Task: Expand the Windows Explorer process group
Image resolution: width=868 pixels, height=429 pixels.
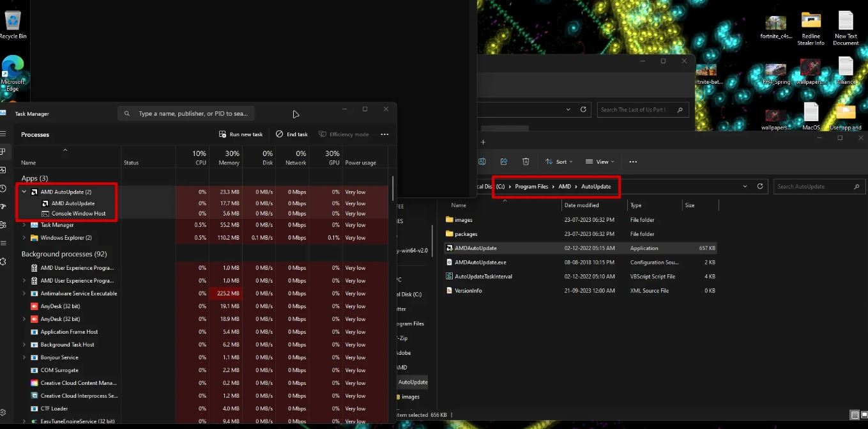Action: tap(24, 238)
